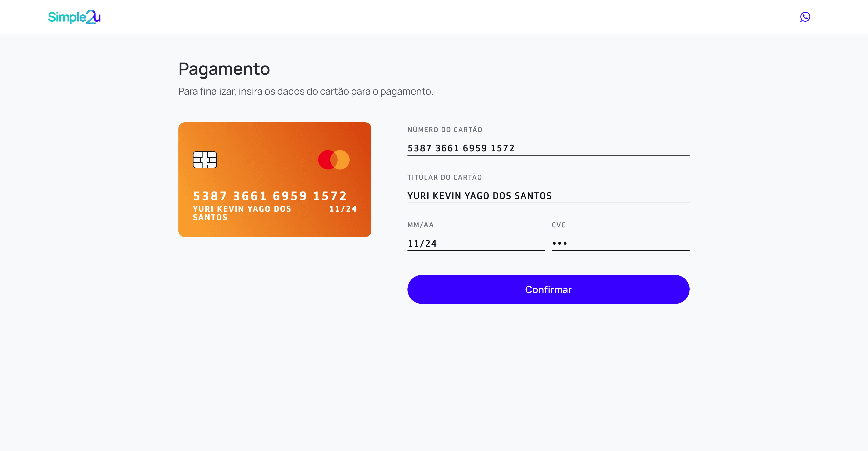The image size is (868, 451).
Task: Click the Mastercard brand logo on card
Action: tap(334, 160)
